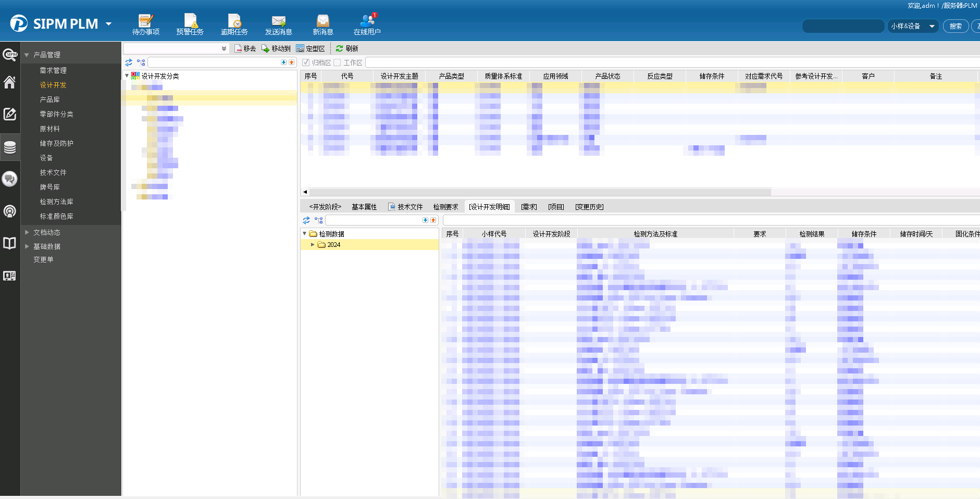The height and width of the screenshot is (499, 980).
Task: Click the home icon in left sidebar
Action: (x=10, y=82)
